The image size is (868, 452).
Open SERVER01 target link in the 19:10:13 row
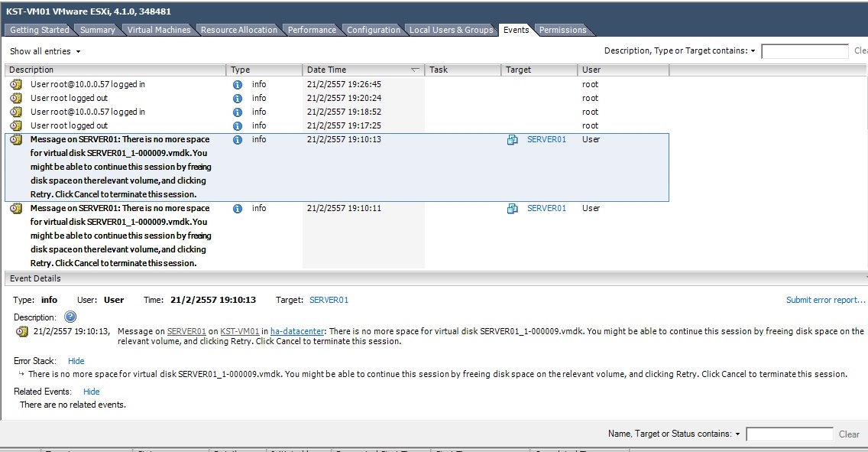point(546,140)
